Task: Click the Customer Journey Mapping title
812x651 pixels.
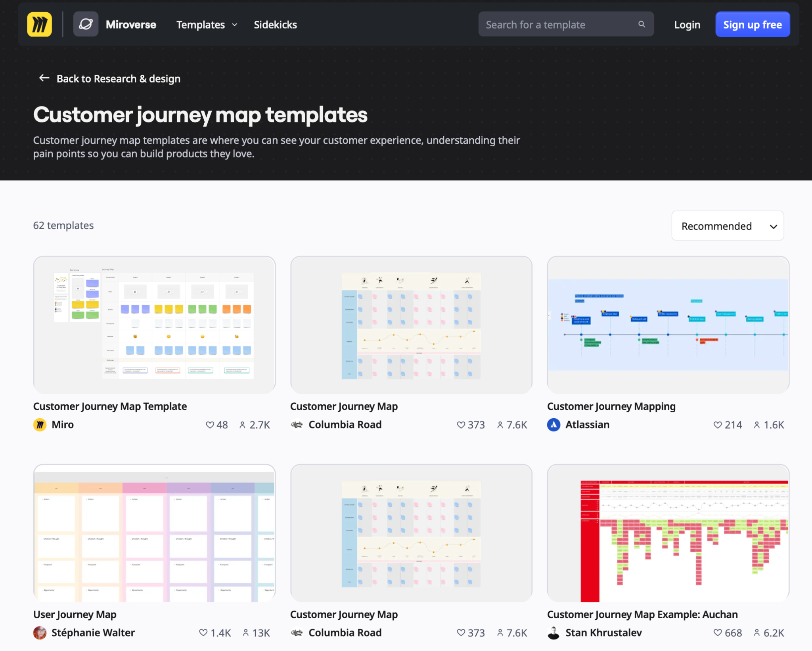Action: 611,406
